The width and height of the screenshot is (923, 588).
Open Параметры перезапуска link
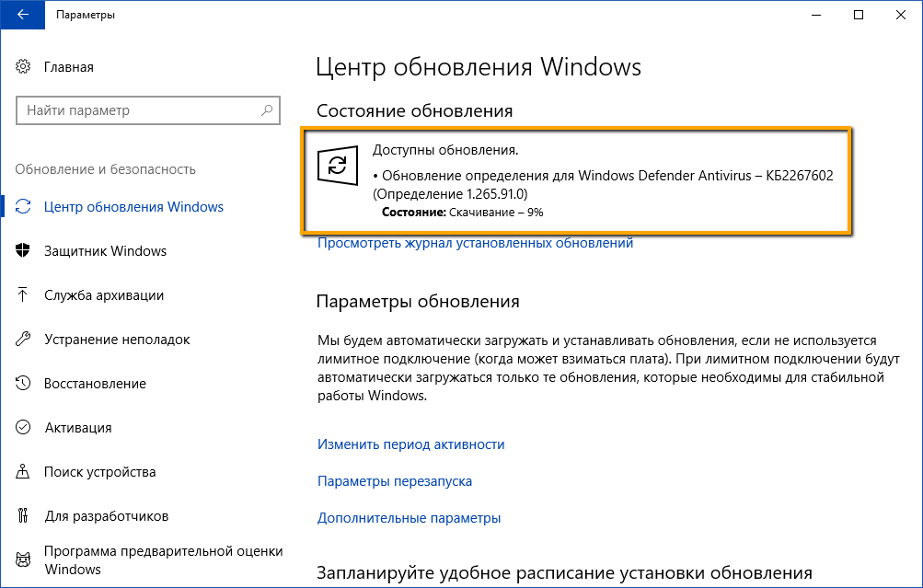(394, 480)
